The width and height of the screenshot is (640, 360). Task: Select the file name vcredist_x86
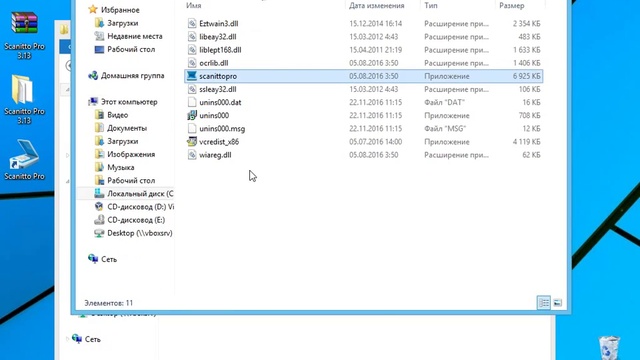(x=219, y=142)
